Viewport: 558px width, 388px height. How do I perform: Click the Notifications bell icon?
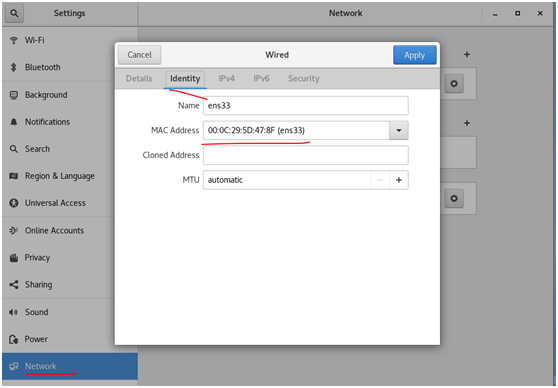click(x=14, y=122)
